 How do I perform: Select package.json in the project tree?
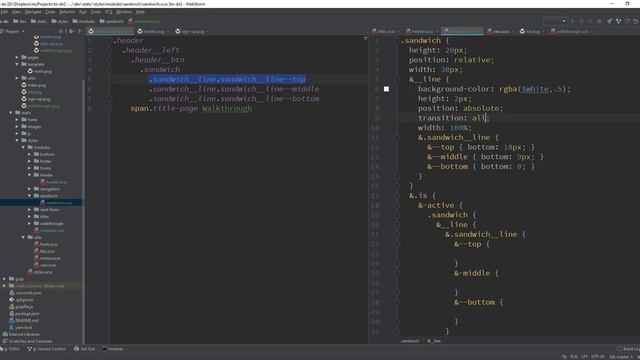24,314
